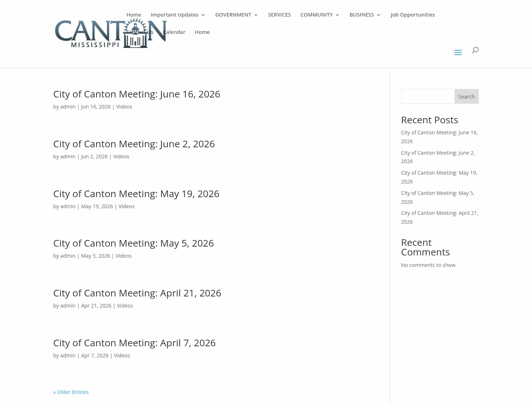
Task: Click the Recent Posts heading
Action: click(429, 120)
